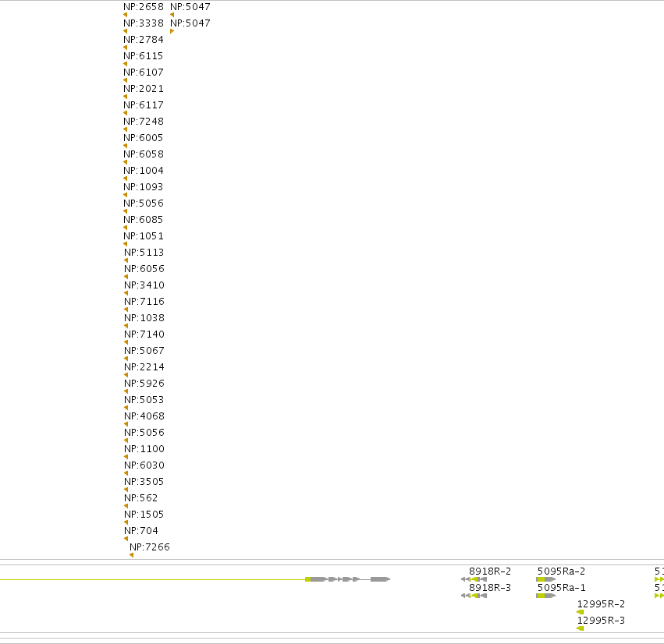Select the NP:6056 feature label
Image resolution: width=664 pixels, height=644 pixels.
(144, 269)
